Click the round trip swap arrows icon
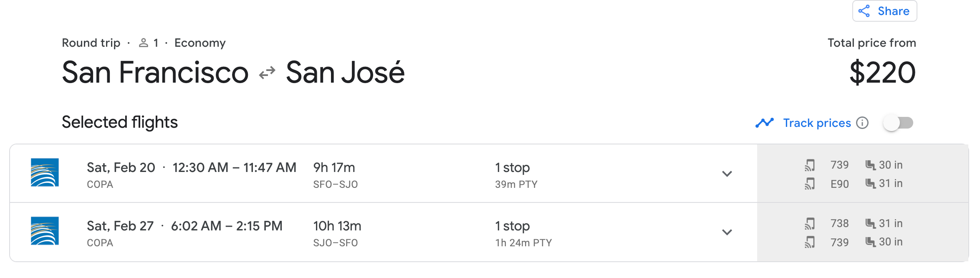The height and width of the screenshot is (278, 980). tap(267, 73)
